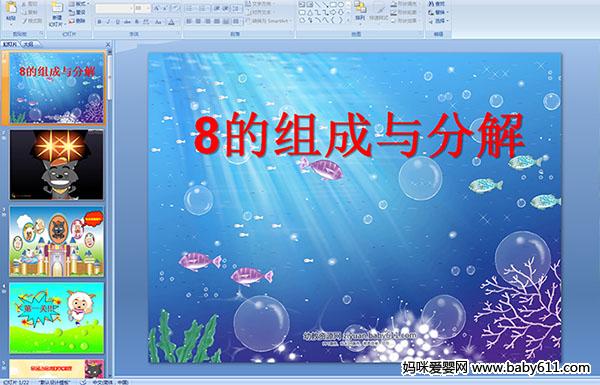
Task: Toggle strikethrough formatting
Action: [127, 22]
